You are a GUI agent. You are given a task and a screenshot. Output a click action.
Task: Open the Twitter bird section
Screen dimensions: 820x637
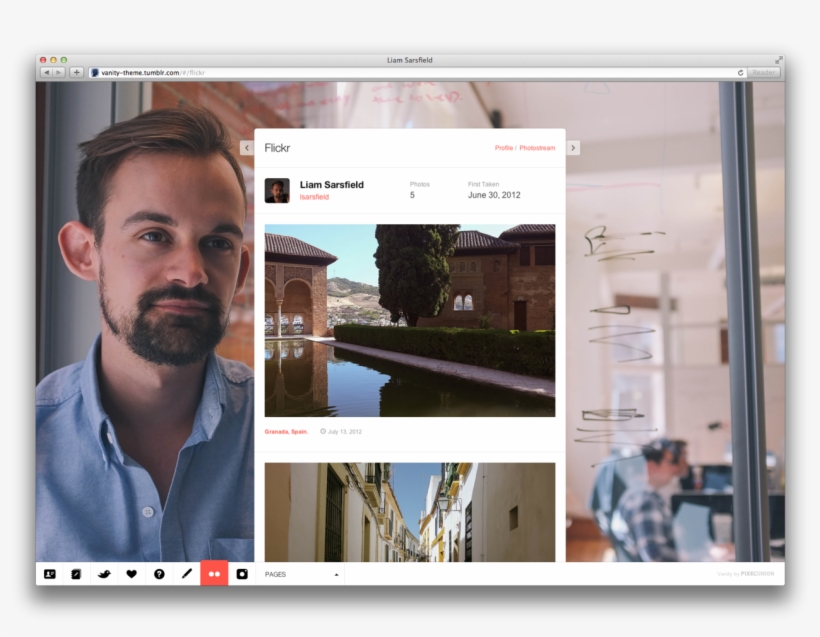[x=103, y=574]
